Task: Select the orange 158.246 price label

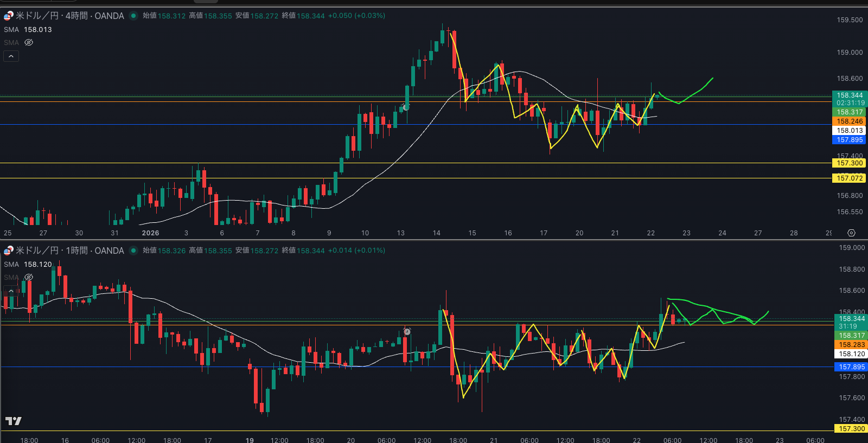Action: click(x=849, y=121)
